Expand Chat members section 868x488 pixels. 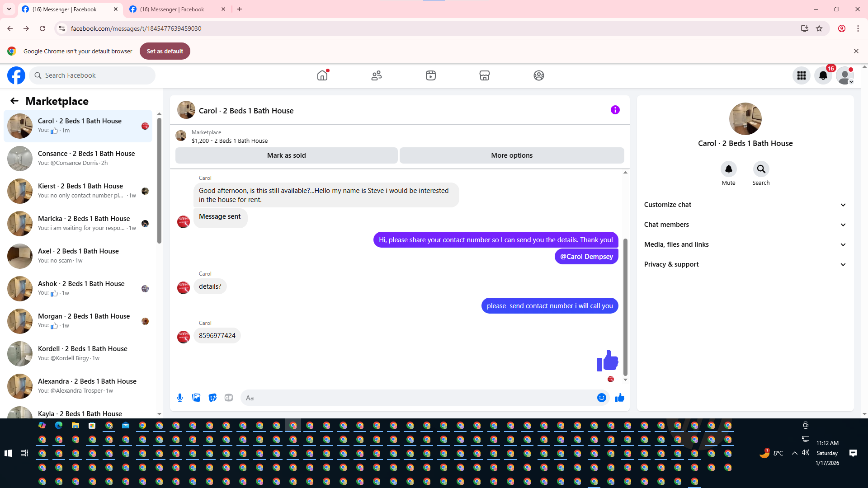[x=745, y=225]
